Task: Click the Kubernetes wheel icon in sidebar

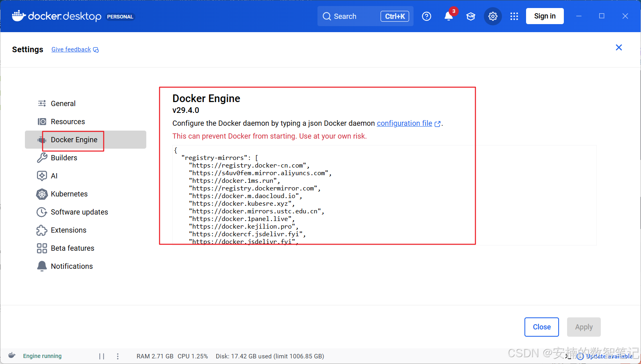Action: [x=42, y=194]
